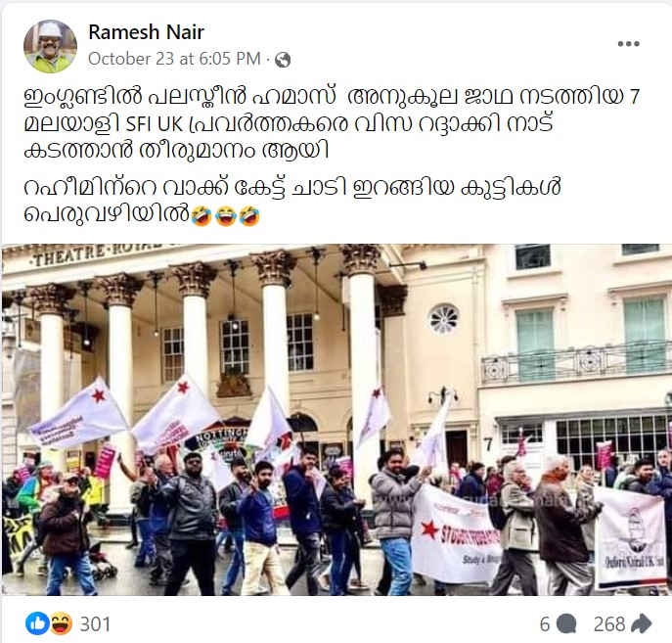Click the laughing emojis in post text
The width and height of the screenshot is (672, 643).
(226, 215)
